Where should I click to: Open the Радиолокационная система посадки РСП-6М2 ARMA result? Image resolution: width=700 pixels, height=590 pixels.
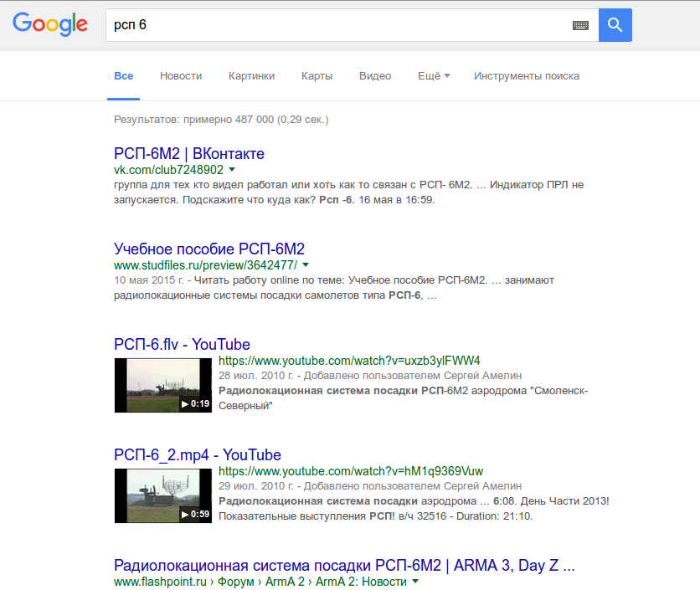pos(344,566)
